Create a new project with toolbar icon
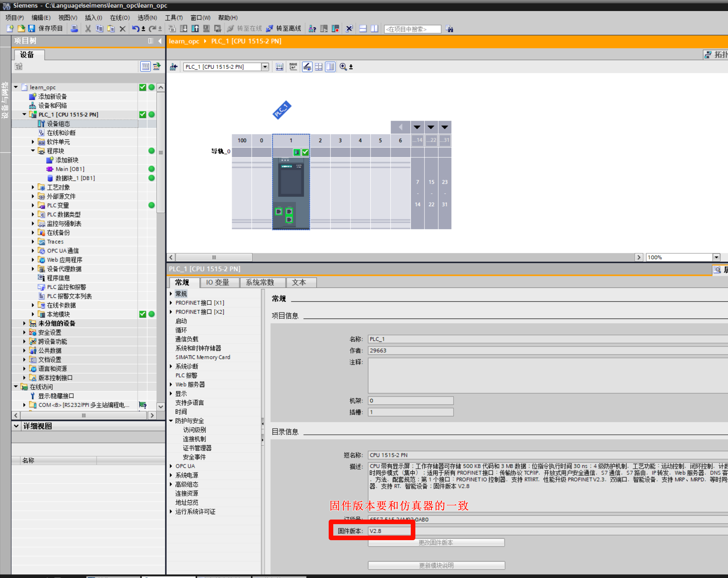This screenshot has width=728, height=578. click(10, 29)
